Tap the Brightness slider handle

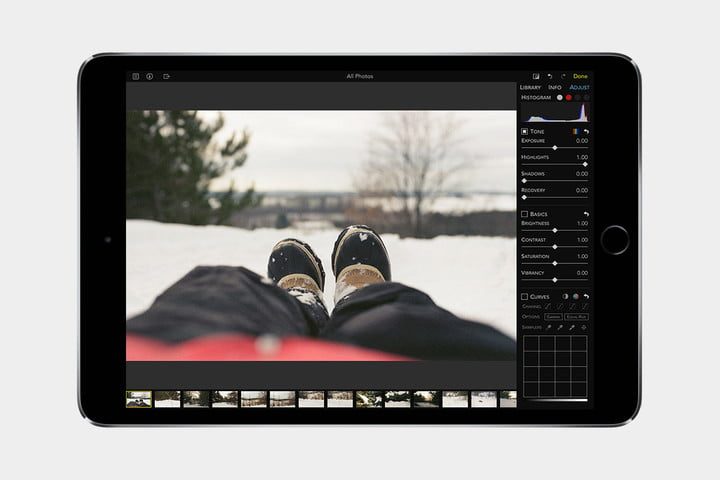click(555, 231)
